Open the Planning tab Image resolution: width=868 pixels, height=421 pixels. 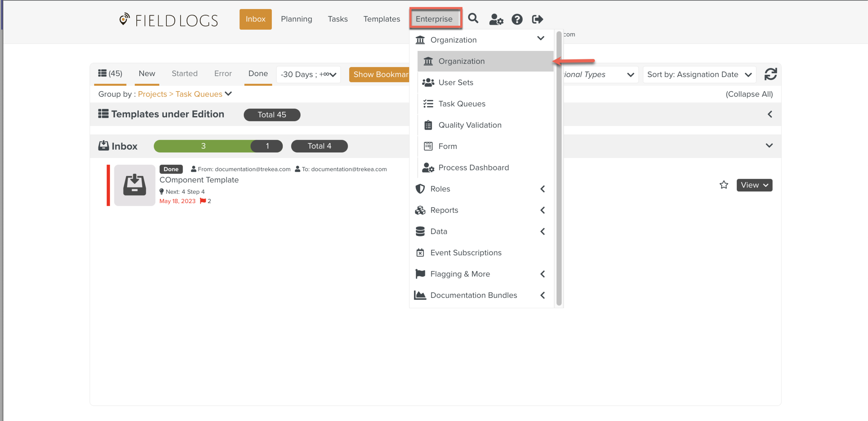[296, 19]
